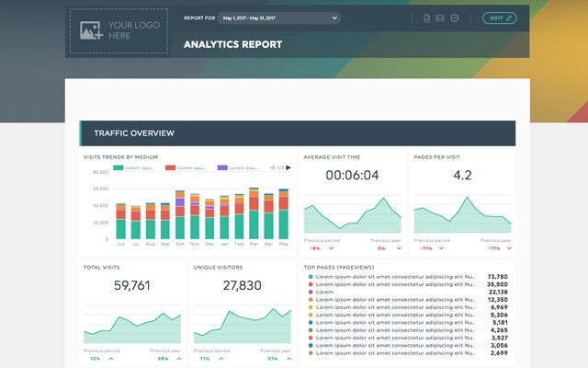This screenshot has width=588, height=368.
Task: Click the purple dot beside Lorem row
Action: [311, 292]
